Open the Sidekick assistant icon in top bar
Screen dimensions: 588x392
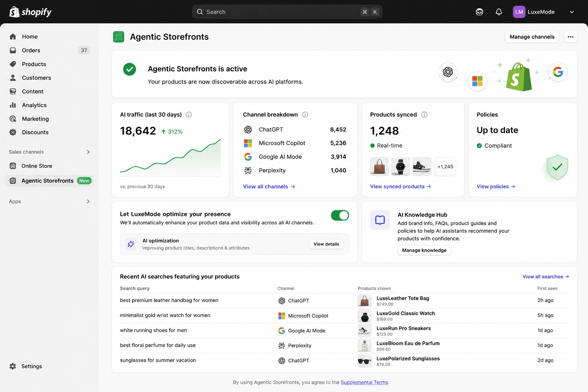479,12
